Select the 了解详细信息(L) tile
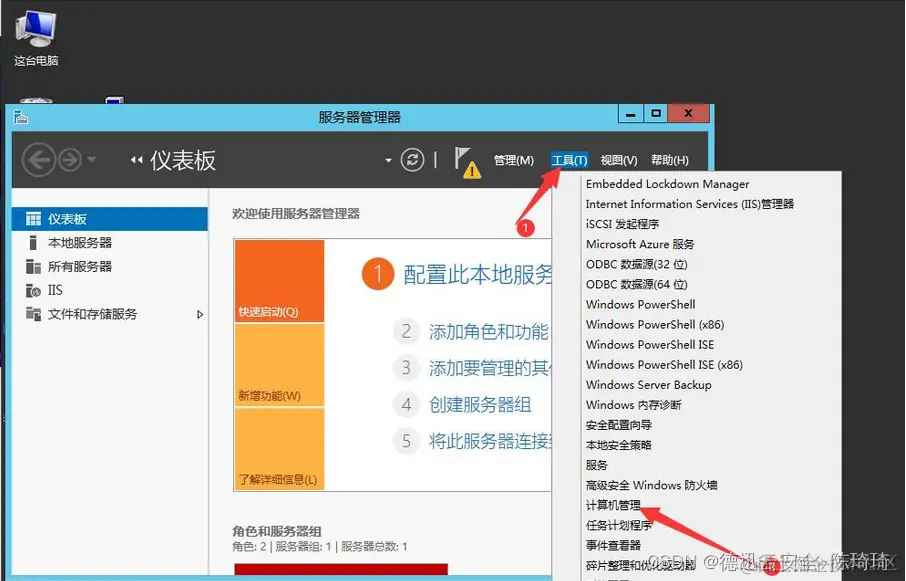Screen dimensions: 906x581 (279, 449)
